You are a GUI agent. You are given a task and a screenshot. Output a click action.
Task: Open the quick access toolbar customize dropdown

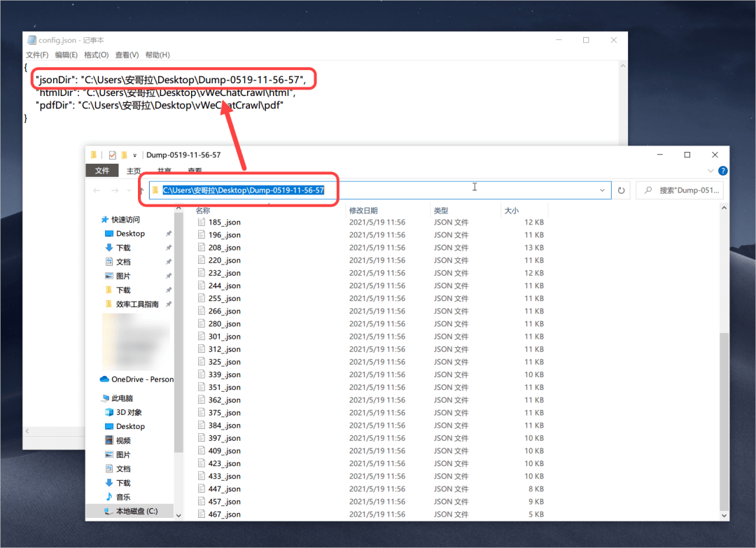pos(135,155)
